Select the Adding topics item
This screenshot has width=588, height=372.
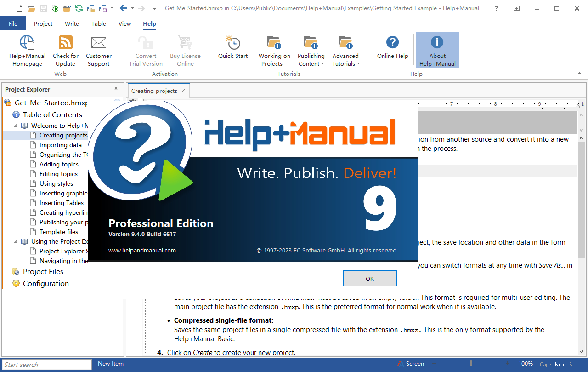point(59,164)
